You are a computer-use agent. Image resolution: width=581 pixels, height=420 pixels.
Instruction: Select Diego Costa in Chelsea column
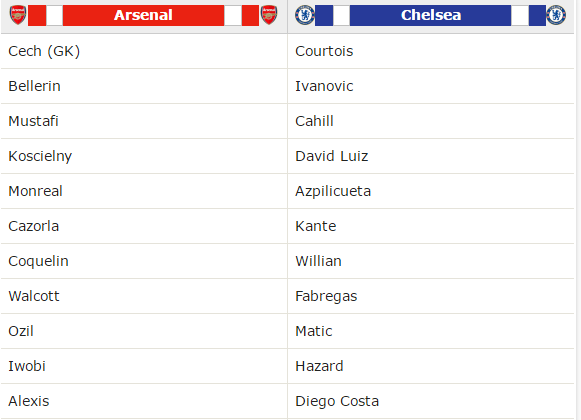click(337, 401)
